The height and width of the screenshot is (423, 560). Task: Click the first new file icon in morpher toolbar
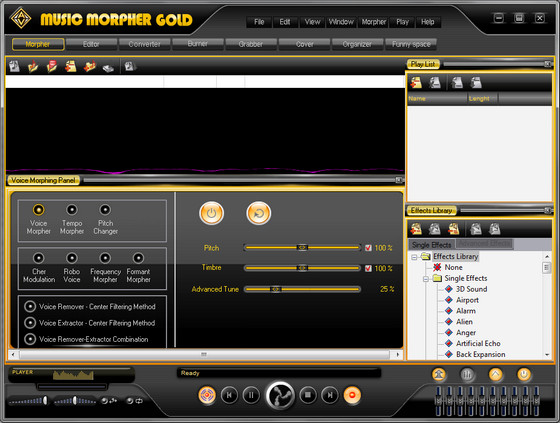(14, 66)
